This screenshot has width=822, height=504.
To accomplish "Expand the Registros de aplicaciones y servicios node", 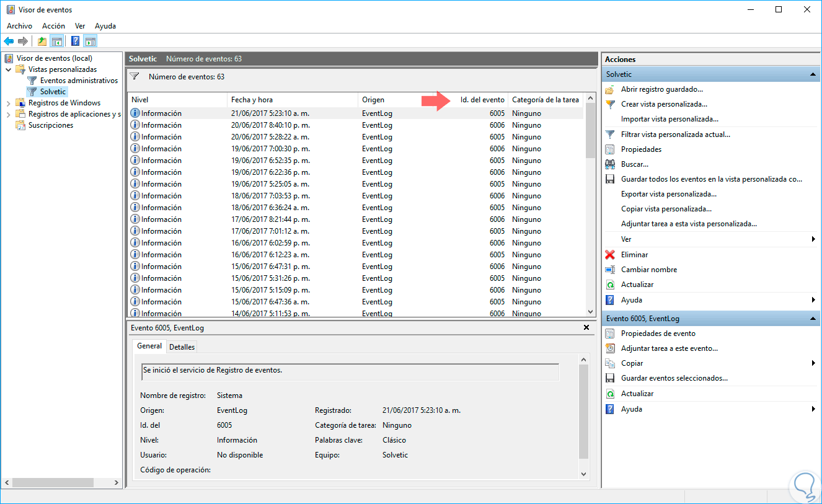I will click(9, 114).
